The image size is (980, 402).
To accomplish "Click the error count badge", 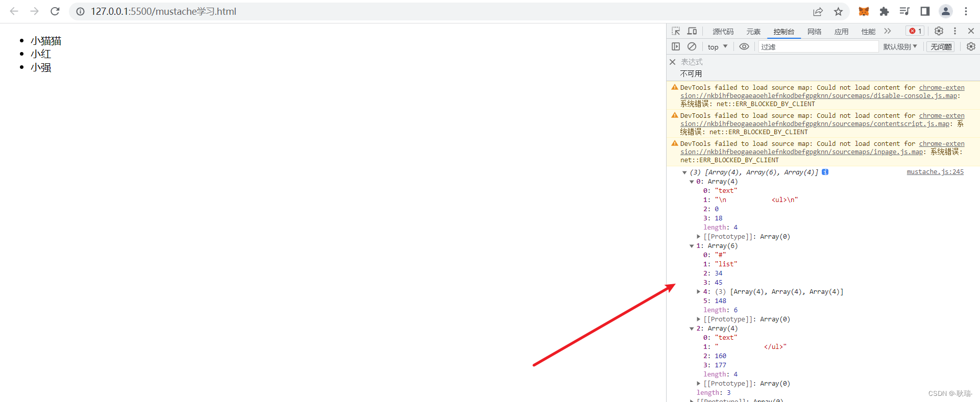I will (915, 31).
